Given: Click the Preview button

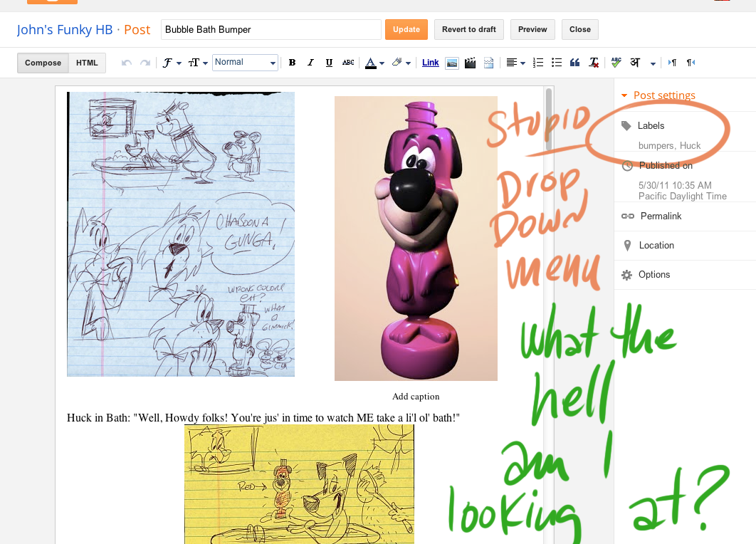Looking at the screenshot, I should 532,29.
